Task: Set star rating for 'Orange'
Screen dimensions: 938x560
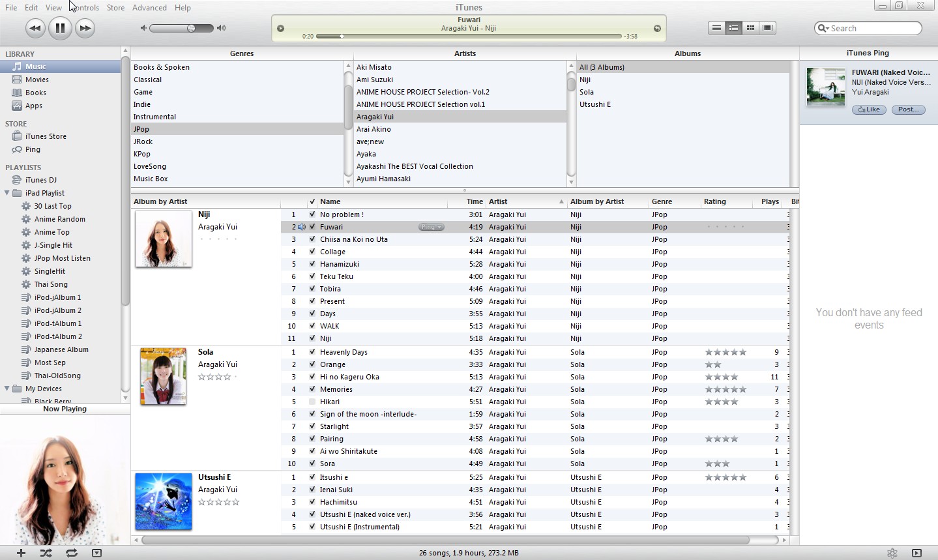Action: coord(725,364)
